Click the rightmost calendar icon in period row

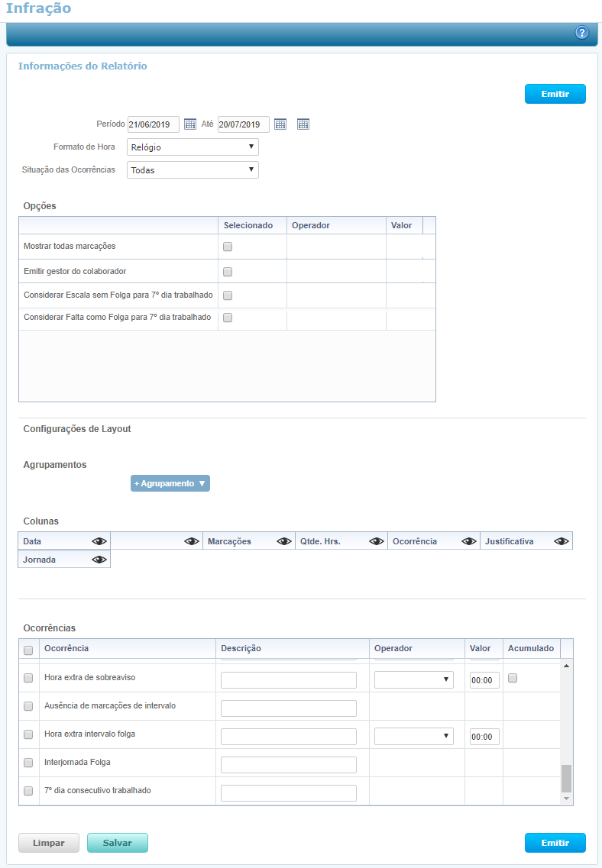click(x=303, y=124)
